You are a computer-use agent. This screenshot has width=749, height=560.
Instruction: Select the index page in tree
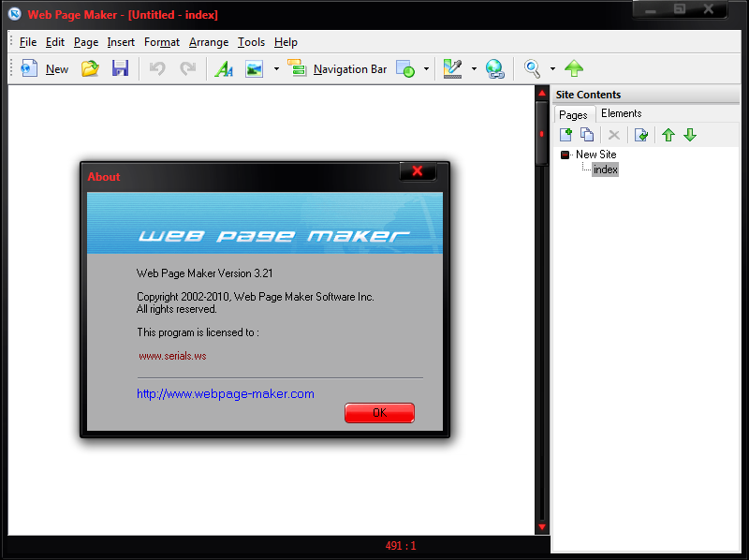(605, 169)
